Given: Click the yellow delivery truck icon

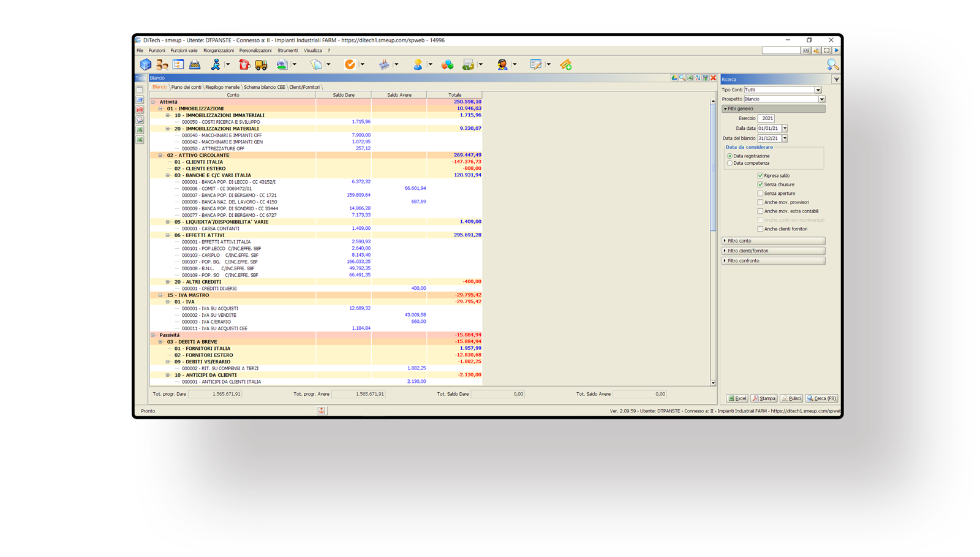Looking at the screenshot, I should tap(261, 64).
